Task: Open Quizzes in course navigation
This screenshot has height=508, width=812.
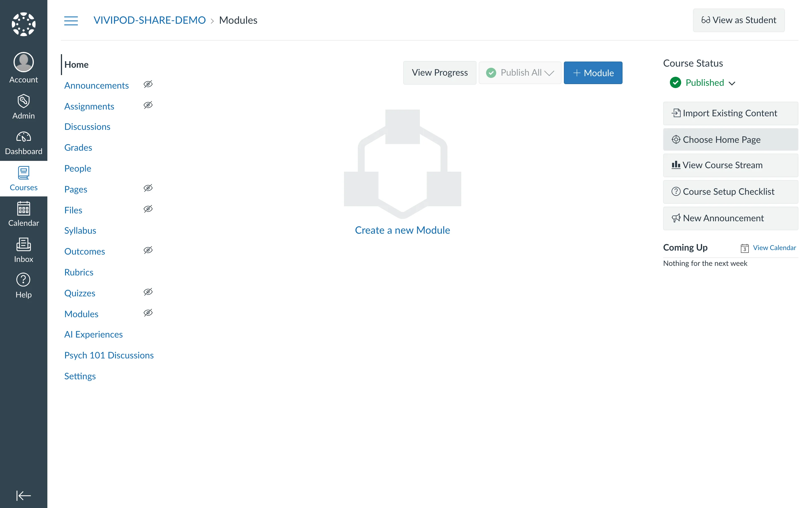Action: [80, 293]
